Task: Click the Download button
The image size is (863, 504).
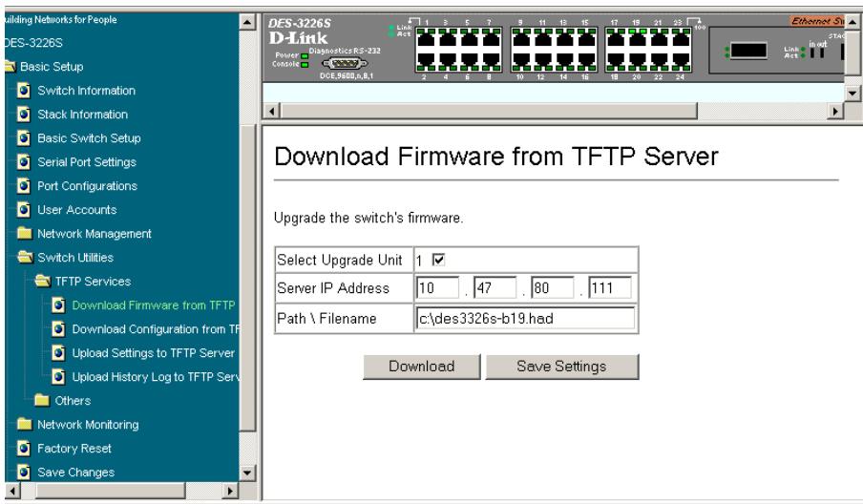Action: coord(422,367)
